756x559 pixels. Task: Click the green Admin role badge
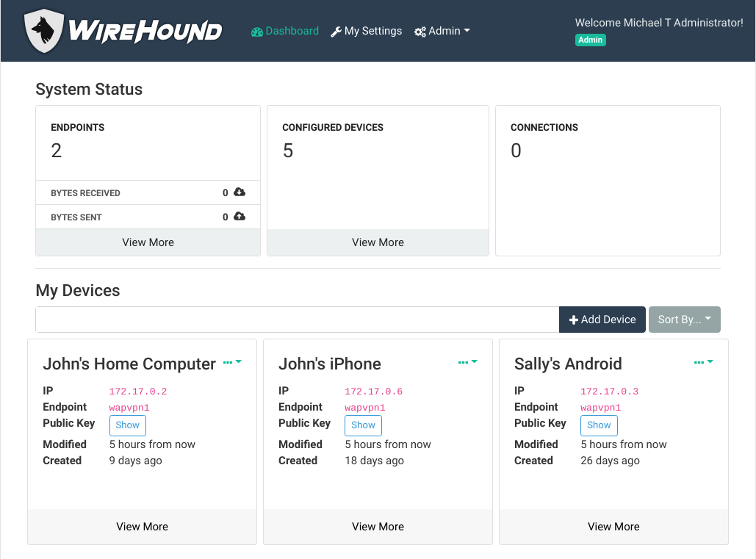tap(590, 40)
